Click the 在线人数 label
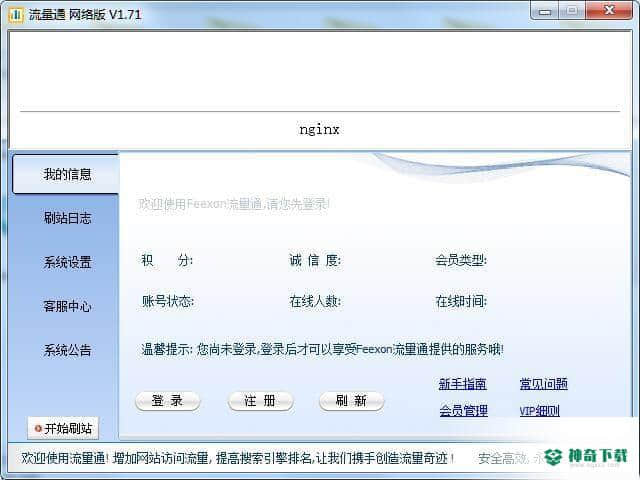The image size is (640, 480). coord(315,301)
